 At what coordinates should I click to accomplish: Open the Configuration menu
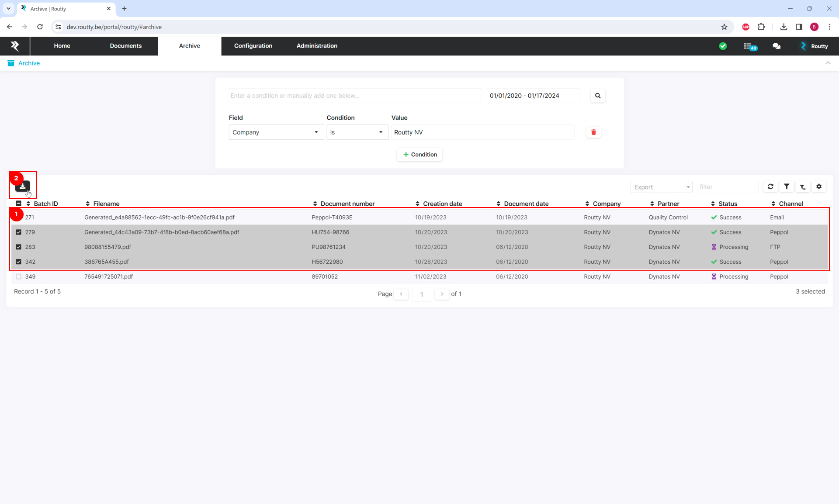click(253, 46)
